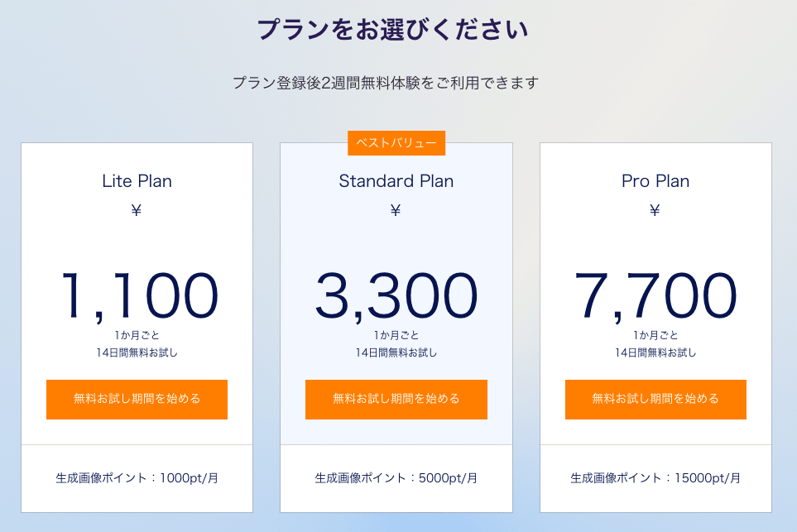
Task: Click the 5000pt/月 image points text
Action: pyautogui.click(x=396, y=478)
